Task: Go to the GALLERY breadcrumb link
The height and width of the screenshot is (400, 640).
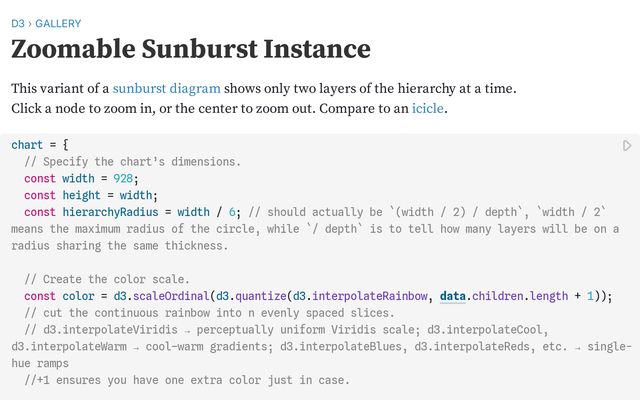Action: (x=58, y=23)
